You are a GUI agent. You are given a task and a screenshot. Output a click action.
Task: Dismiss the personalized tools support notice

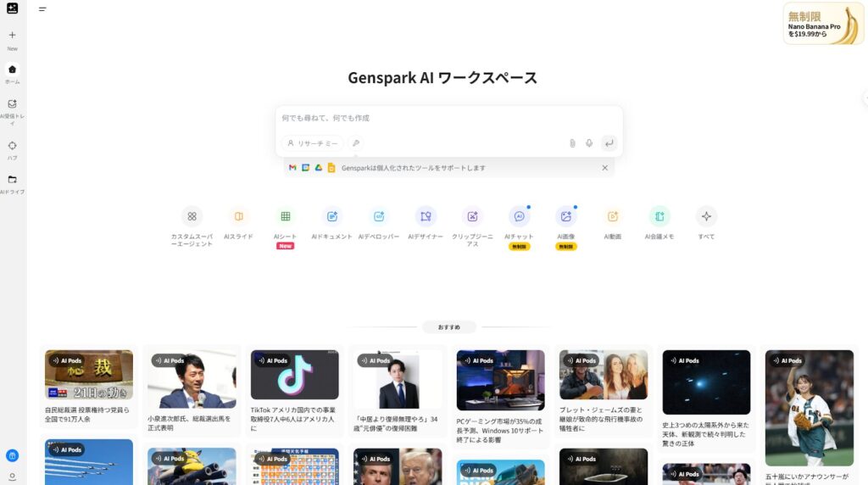[x=604, y=168]
